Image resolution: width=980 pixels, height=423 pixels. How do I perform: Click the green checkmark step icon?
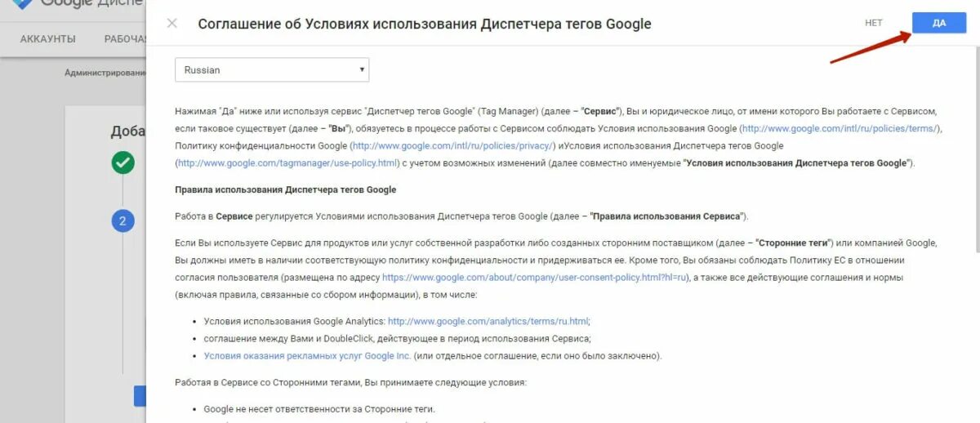[x=122, y=163]
